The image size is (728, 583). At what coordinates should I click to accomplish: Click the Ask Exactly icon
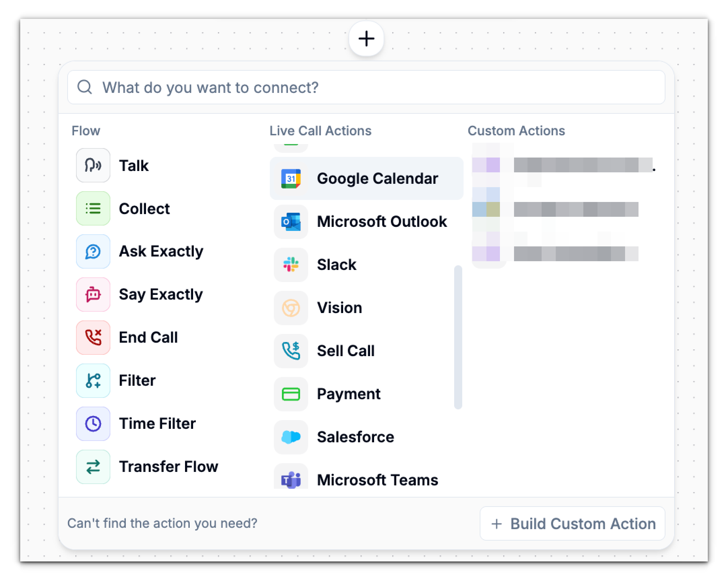93,251
